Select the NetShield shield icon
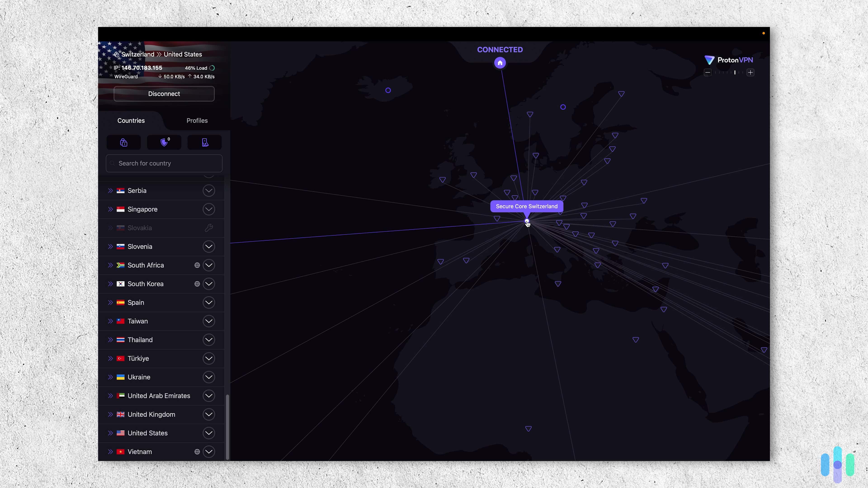The image size is (868, 488). pyautogui.click(x=164, y=142)
